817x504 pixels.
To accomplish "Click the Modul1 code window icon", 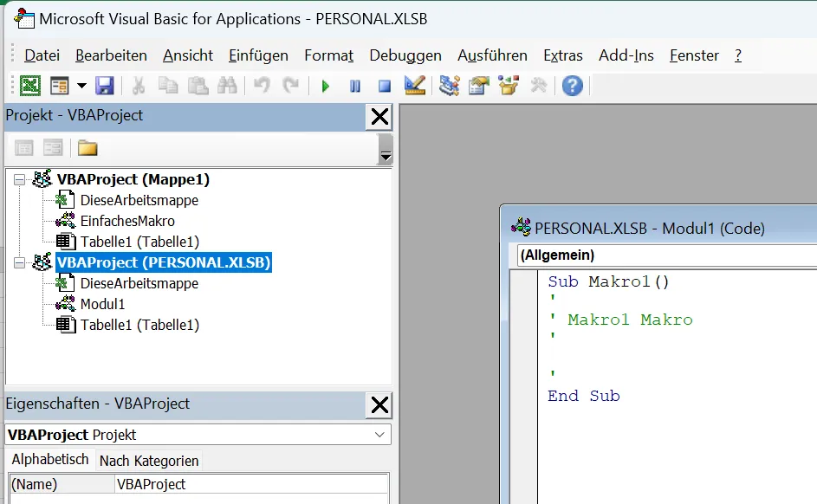I will tap(521, 228).
